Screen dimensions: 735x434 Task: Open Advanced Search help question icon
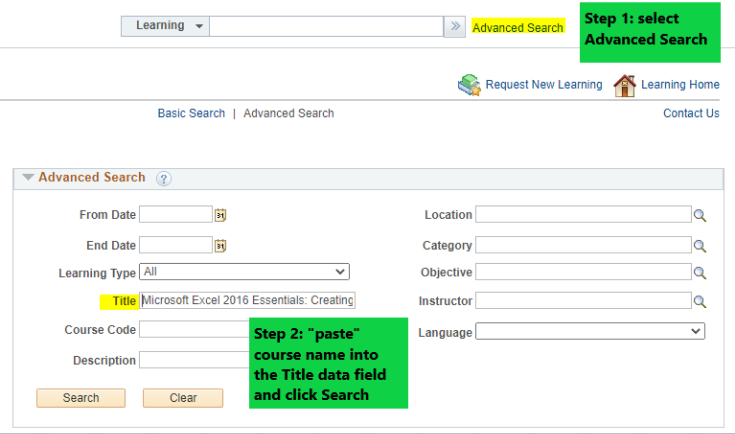coord(164,178)
